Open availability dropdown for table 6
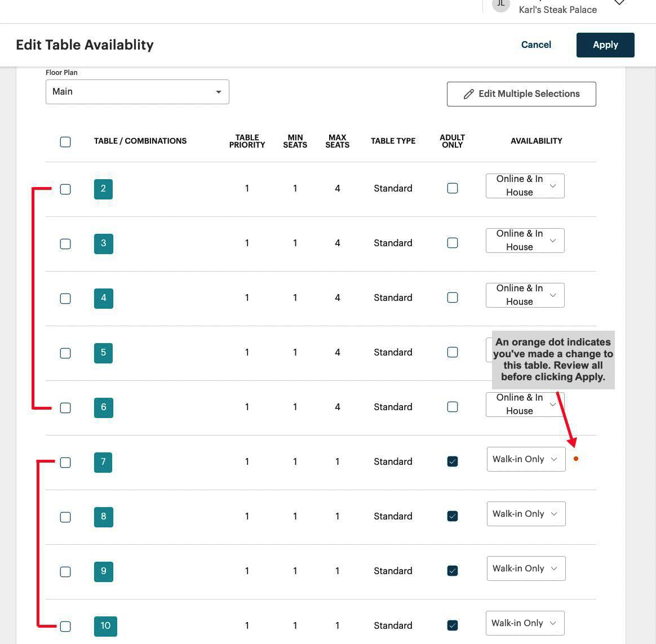 (525, 405)
